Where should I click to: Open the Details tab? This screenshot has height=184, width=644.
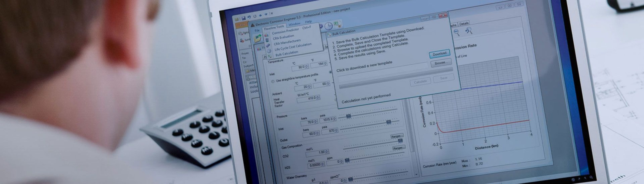(x=464, y=23)
